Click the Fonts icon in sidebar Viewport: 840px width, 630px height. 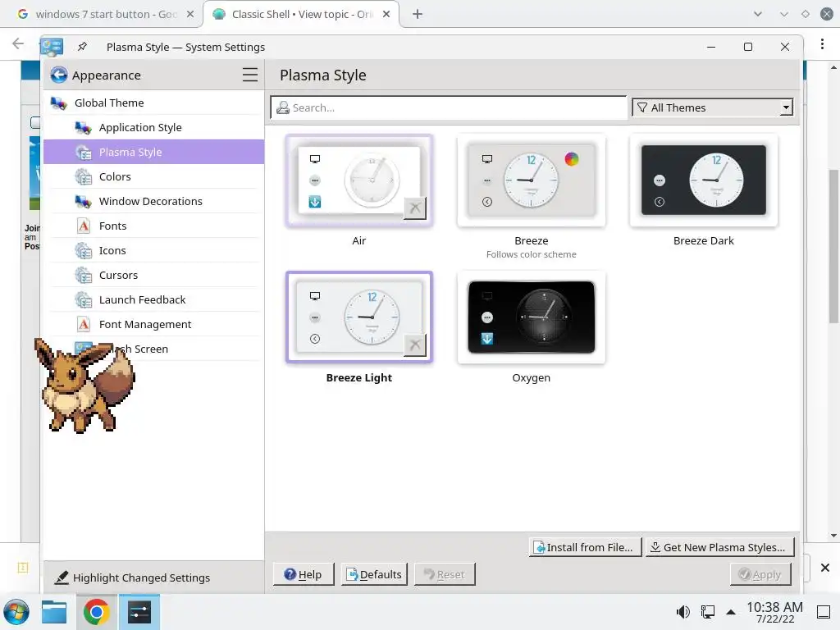[x=83, y=226]
